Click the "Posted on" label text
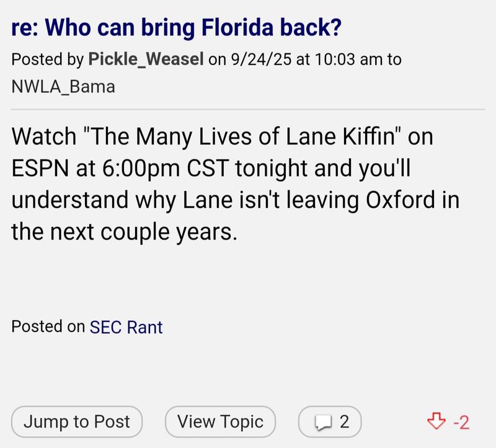The width and height of the screenshot is (496, 448). 48,327
